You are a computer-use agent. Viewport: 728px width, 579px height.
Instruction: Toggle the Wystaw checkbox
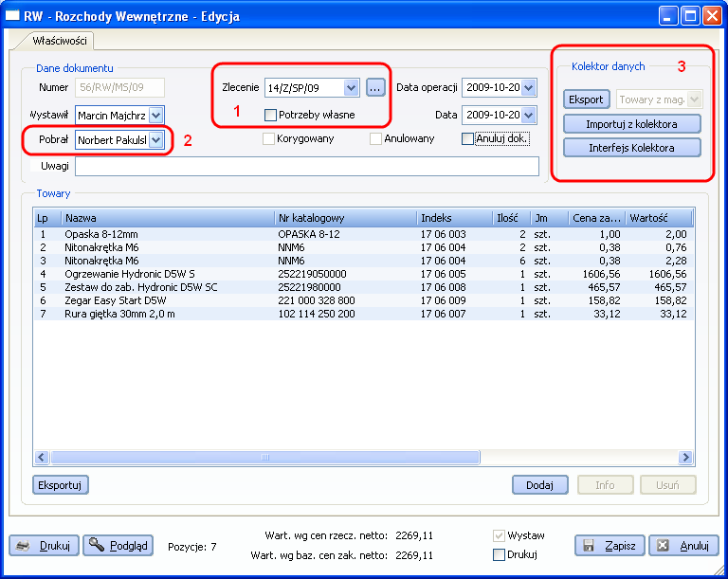point(499,535)
